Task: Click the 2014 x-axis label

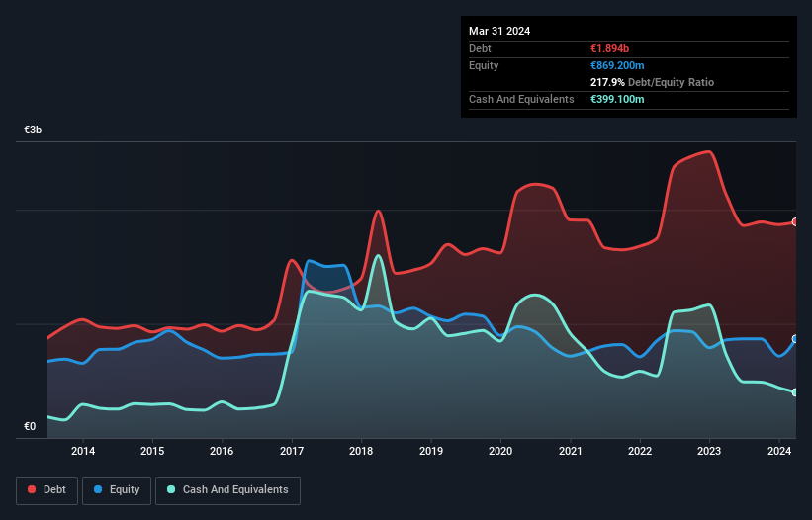Action: (x=83, y=451)
